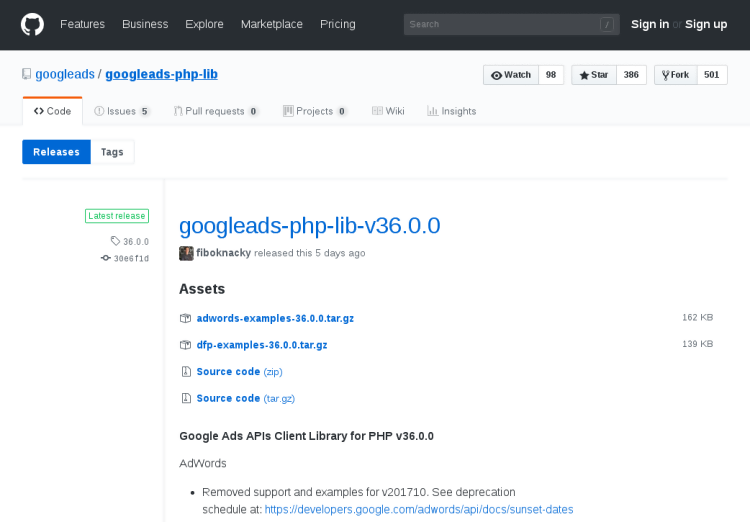Open the googleads owner link

click(65, 74)
